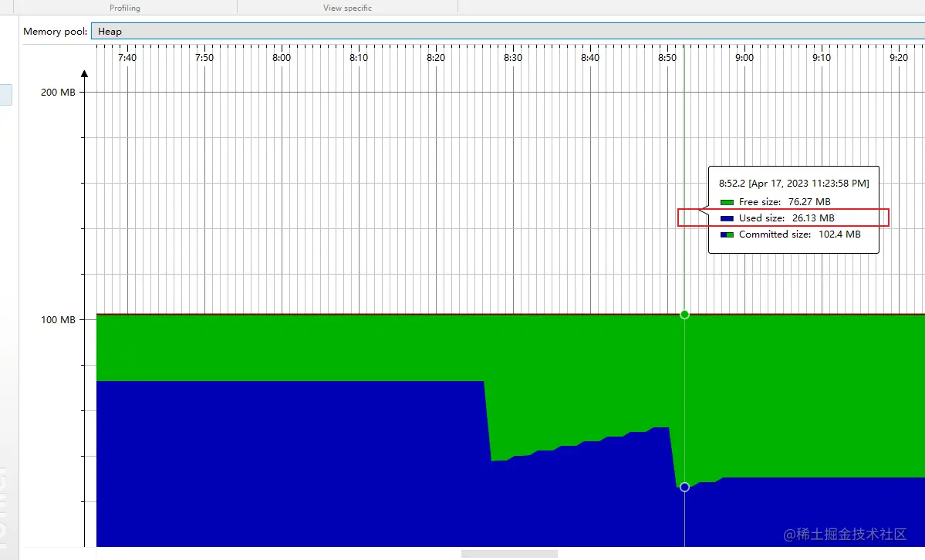Click the blue Used size legend swatch
This screenshot has width=925, height=560.
click(x=726, y=218)
